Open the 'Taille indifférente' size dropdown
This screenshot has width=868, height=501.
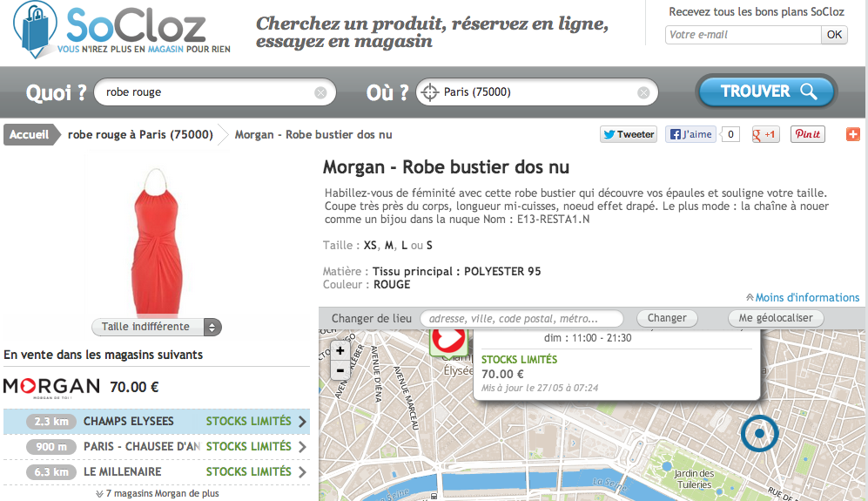[157, 327]
